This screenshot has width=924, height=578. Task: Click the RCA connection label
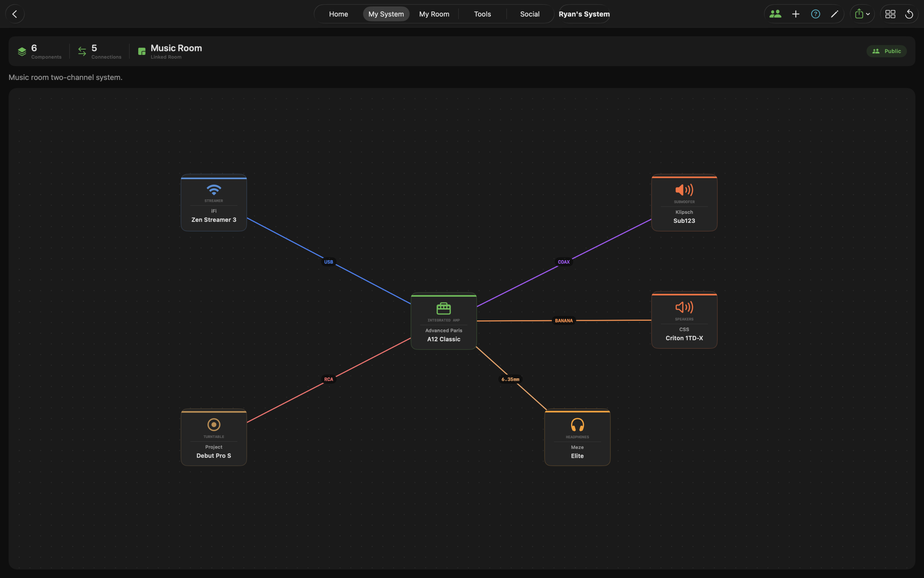point(328,379)
